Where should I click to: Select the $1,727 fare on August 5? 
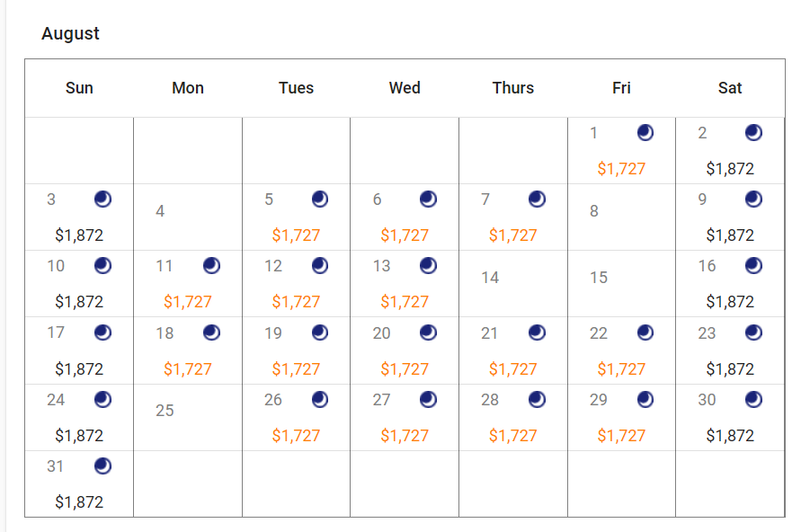296,235
